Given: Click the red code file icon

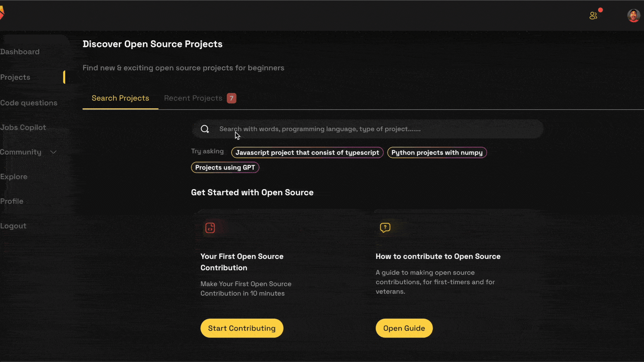Looking at the screenshot, I should (x=210, y=228).
